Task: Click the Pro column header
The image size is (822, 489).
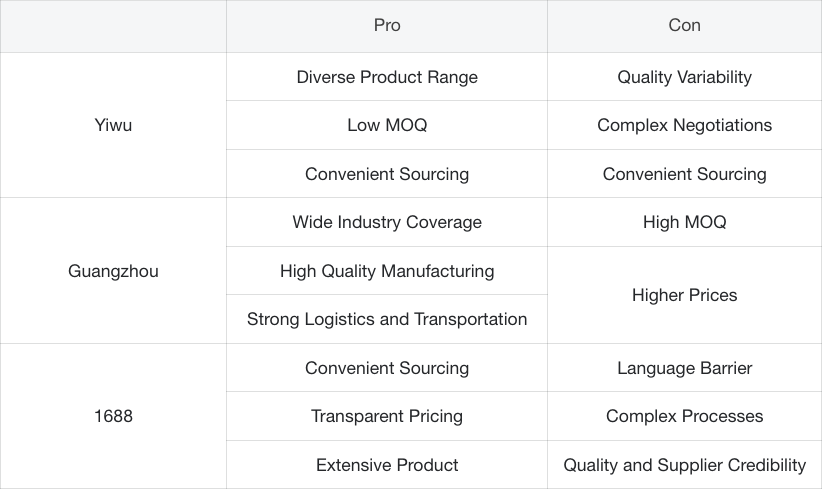Action: tap(387, 26)
